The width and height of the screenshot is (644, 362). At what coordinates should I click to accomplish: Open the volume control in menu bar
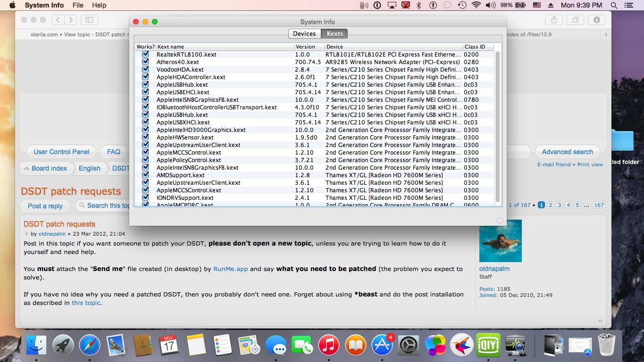(490, 5)
